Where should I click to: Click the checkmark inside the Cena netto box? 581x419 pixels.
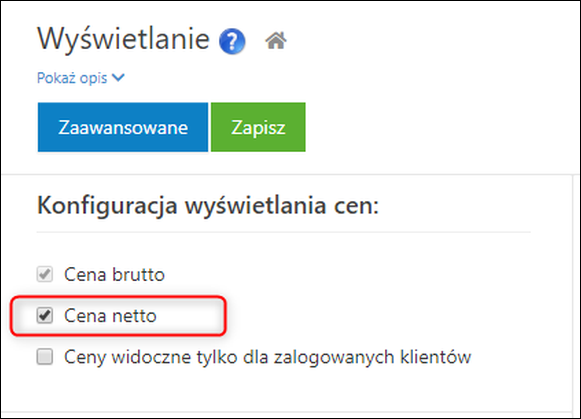pos(45,315)
